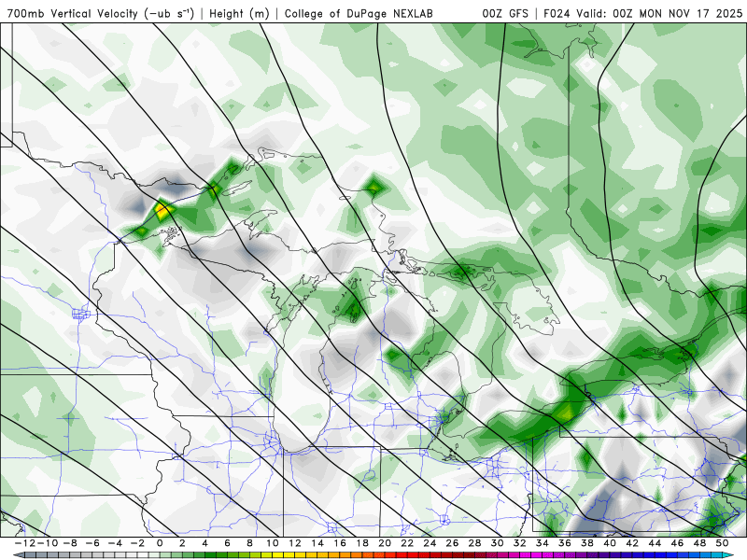Click the "F024" forecast hour text

point(557,13)
